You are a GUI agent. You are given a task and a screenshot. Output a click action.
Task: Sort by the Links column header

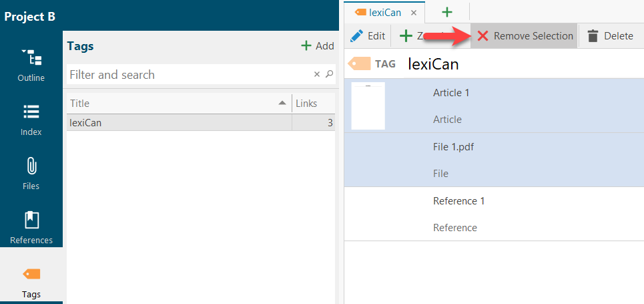[x=314, y=104]
